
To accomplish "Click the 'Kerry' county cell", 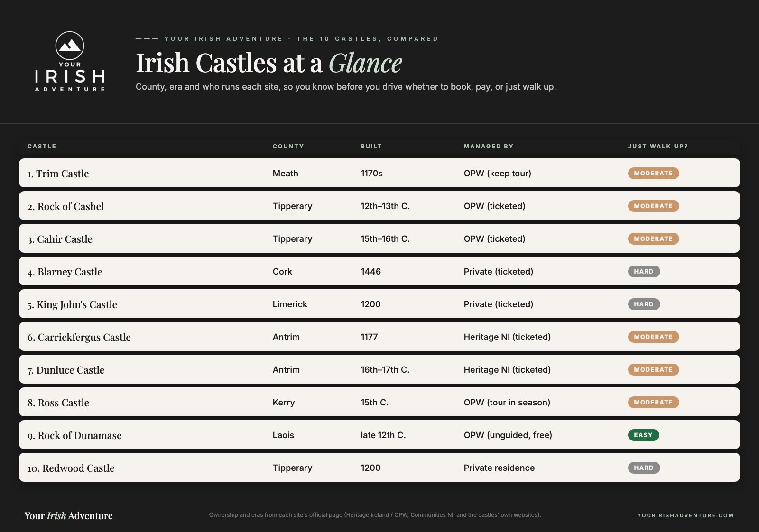I will (284, 402).
